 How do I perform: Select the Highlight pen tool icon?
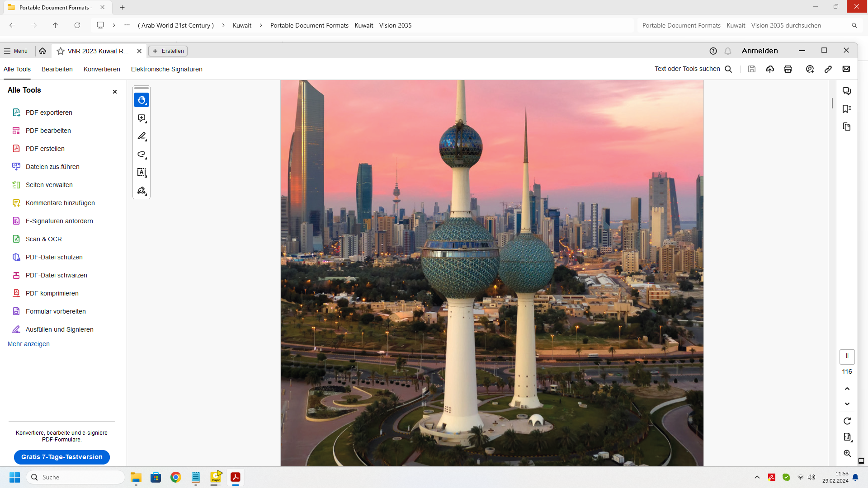(142, 136)
